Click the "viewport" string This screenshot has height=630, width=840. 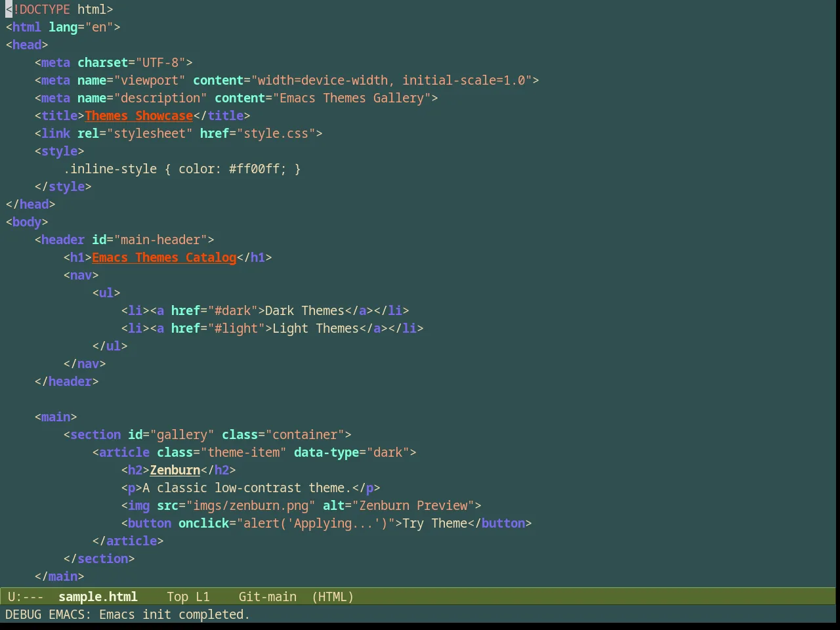[150, 80]
